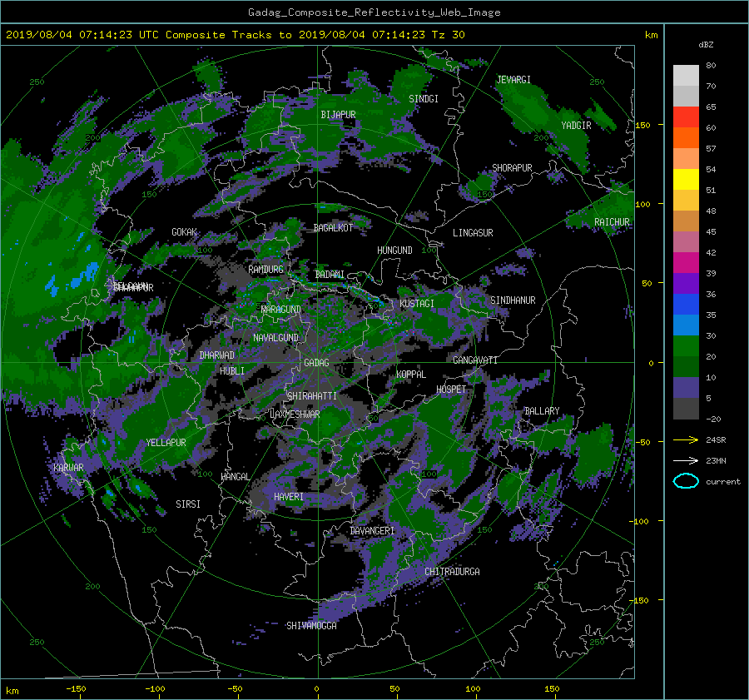Click the SHIVAMOGGA city label
Screen dimensions: 749x700
311,626
